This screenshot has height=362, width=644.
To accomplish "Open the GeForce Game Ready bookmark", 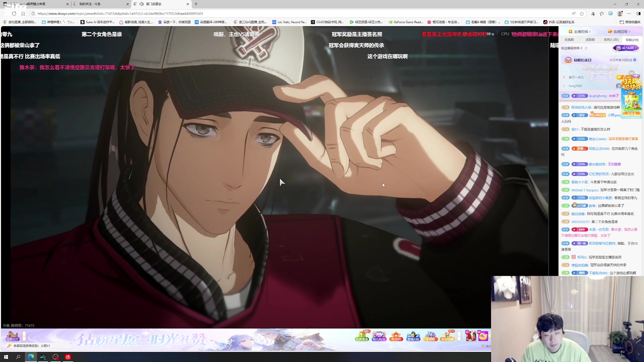I will tap(406, 22).
